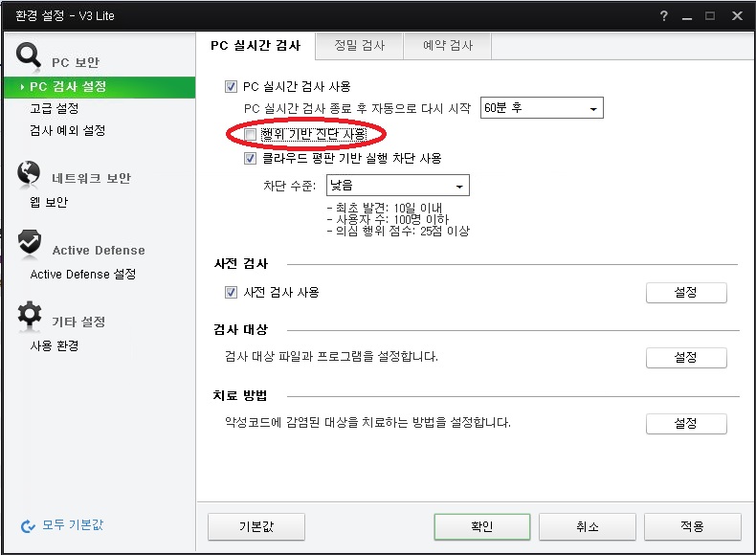Switch to the 예약 검사 tab
Screen dimensions: 756x555
[x=447, y=45]
